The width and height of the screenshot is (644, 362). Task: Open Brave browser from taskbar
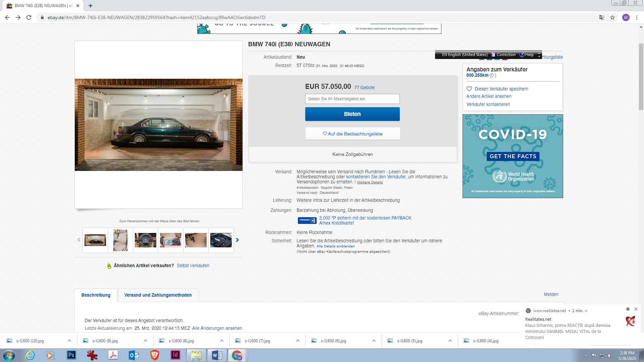154,355
